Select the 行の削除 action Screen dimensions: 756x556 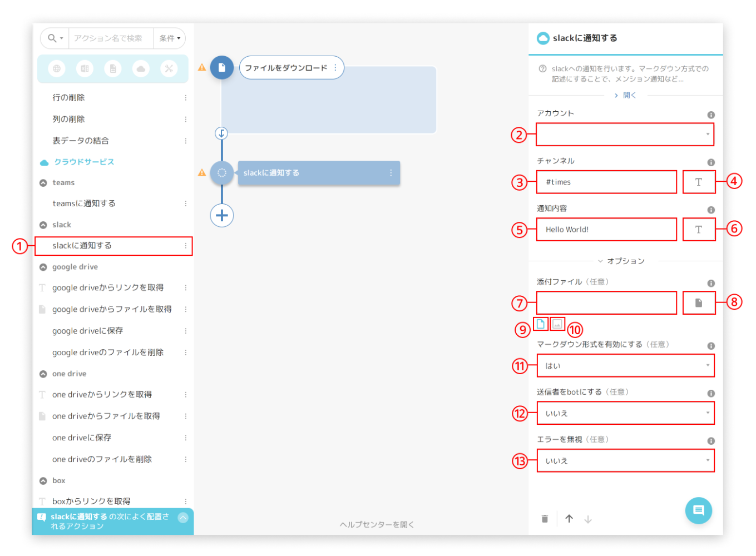[x=113, y=97]
